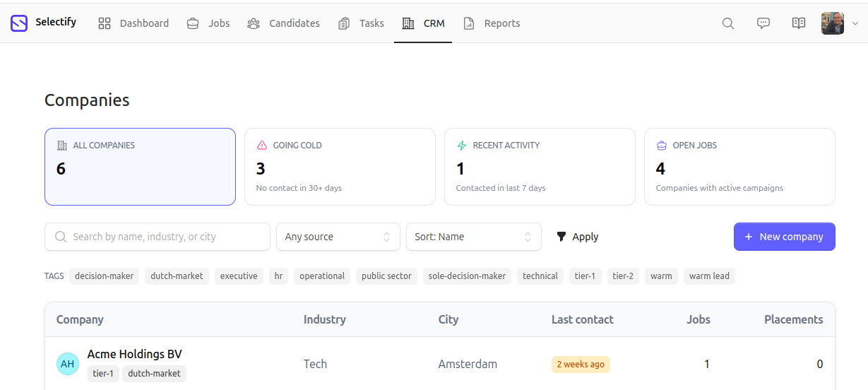Select the Recent Activity summary card
Viewport: 868px width, 390px height.
point(540,167)
